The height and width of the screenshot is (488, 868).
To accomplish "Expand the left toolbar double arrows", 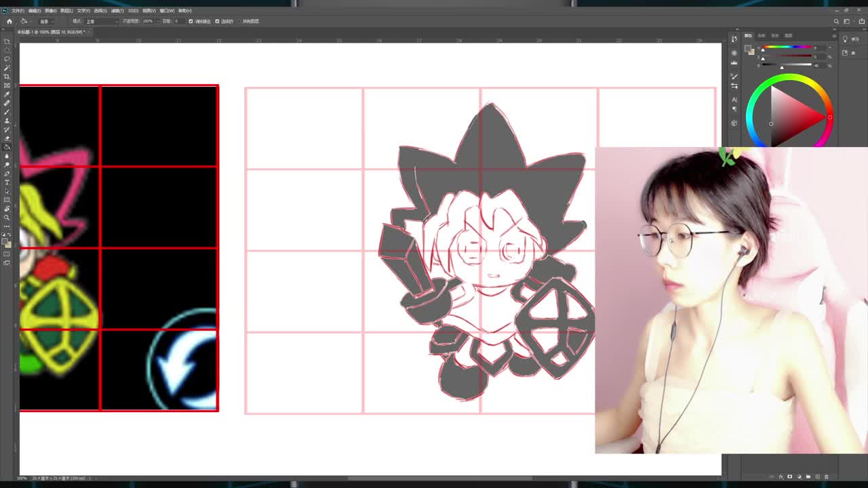I will 3,29.
